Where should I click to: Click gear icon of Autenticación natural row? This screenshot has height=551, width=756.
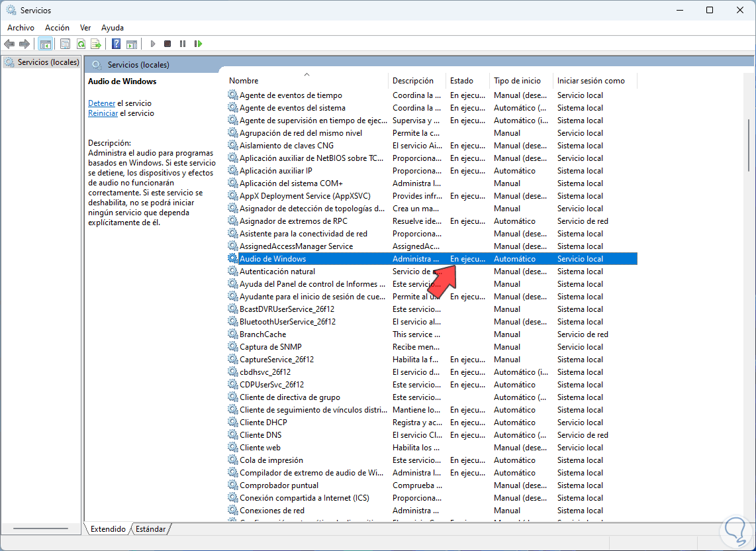click(233, 271)
